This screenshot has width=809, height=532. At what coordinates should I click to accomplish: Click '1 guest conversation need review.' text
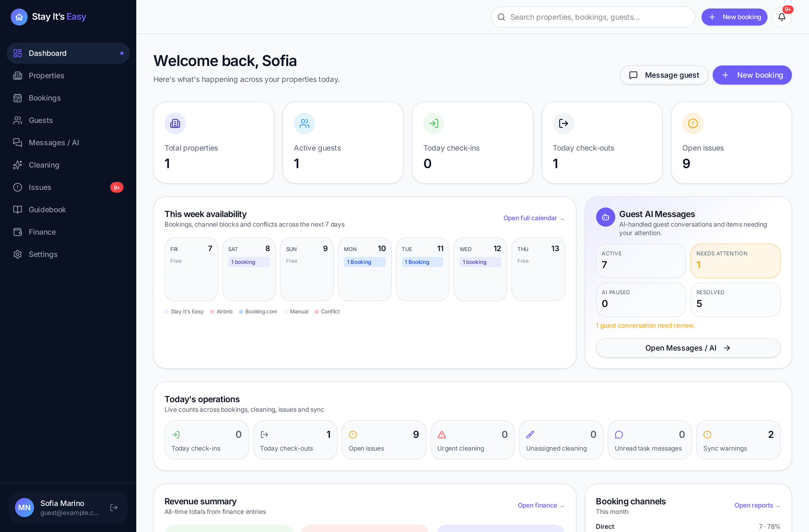645,325
